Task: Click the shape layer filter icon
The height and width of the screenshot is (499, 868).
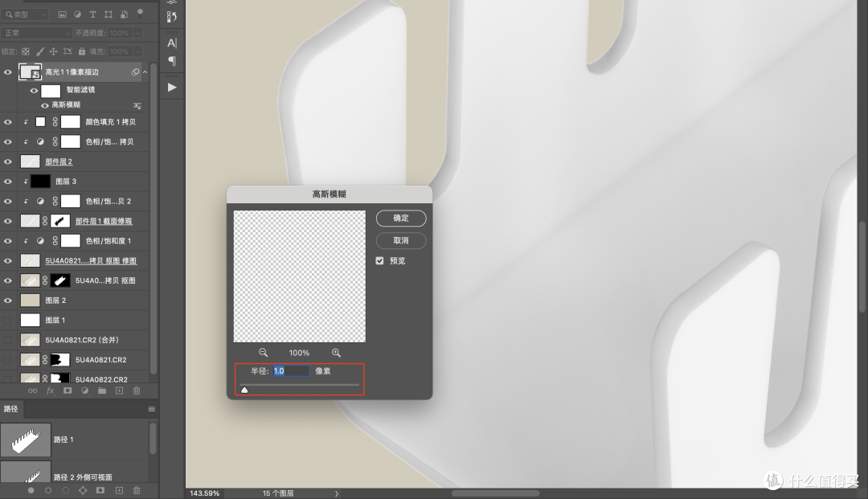Action: [108, 14]
